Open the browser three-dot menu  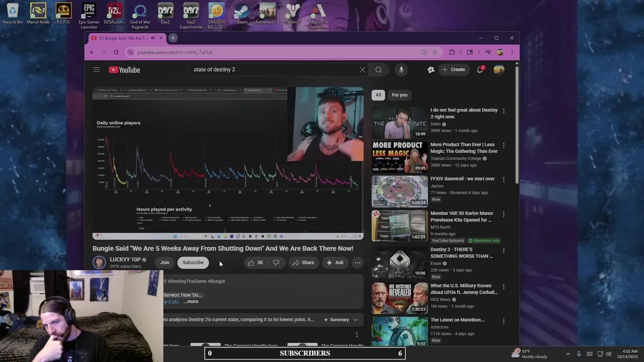tap(512, 52)
